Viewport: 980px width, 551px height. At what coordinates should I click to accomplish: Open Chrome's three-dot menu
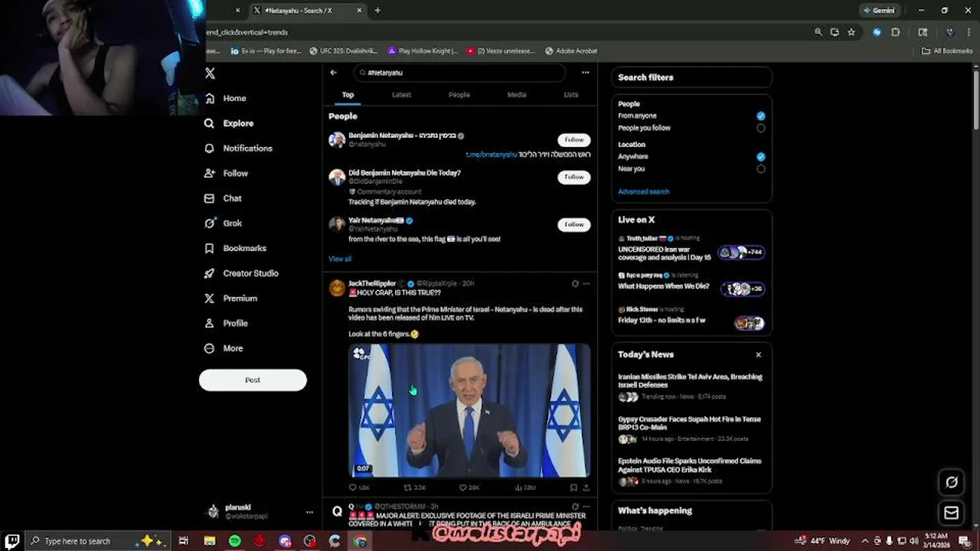point(968,32)
